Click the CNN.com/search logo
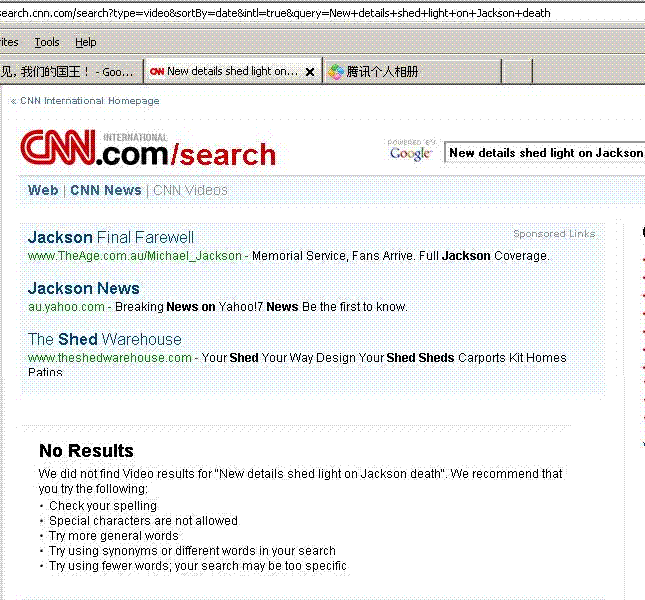The image size is (645, 600). tap(148, 149)
